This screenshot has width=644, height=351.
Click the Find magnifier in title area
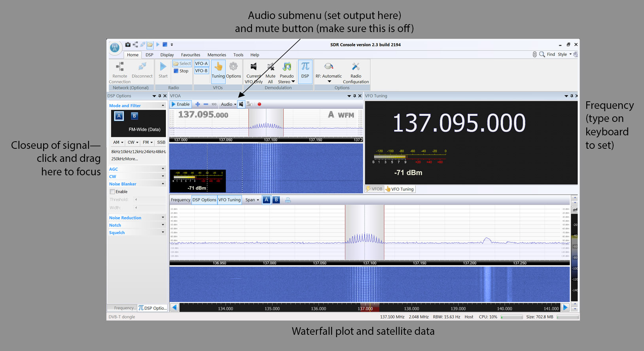[x=542, y=54]
